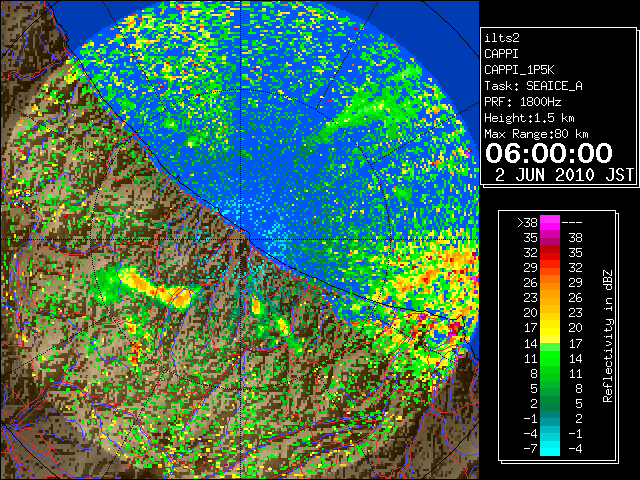Click the bright magenta swatch on the color scale
The image size is (640, 480).
point(550,223)
